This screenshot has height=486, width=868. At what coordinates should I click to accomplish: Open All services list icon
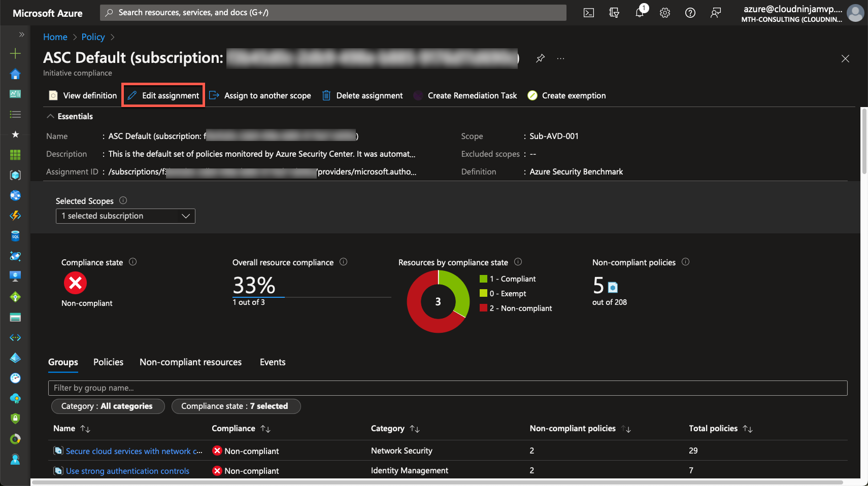click(x=15, y=115)
